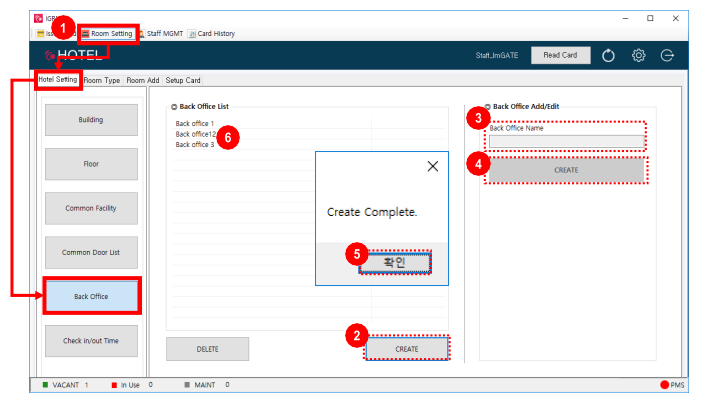The height and width of the screenshot is (403, 701).
Task: Select the Back Office side button
Action: [x=92, y=297]
